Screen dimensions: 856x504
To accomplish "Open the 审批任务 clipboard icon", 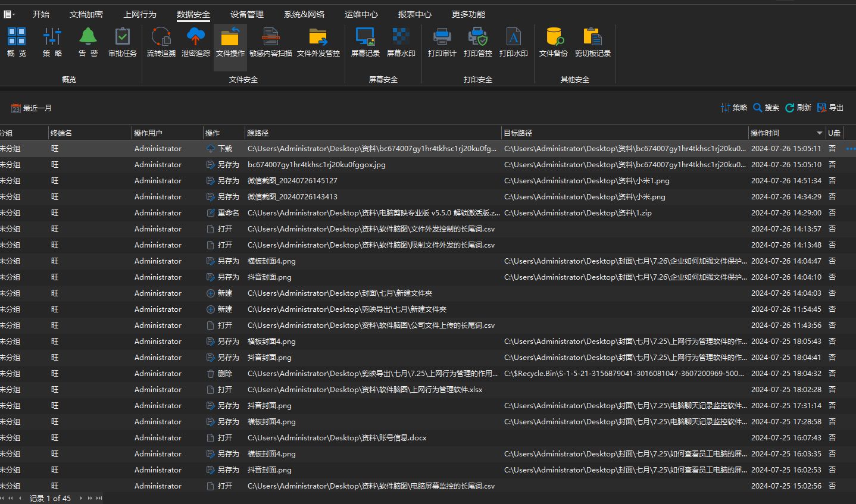I will tap(123, 42).
